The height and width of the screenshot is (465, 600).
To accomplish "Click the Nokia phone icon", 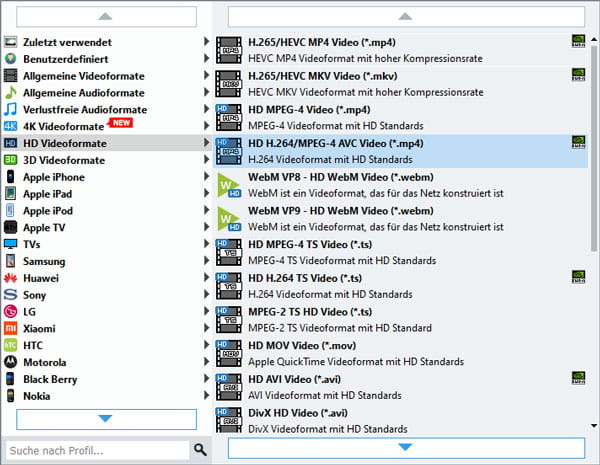I will click(x=11, y=396).
